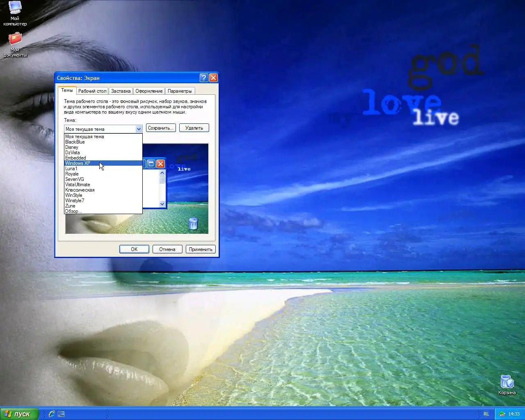Confirm with the OK button
The height and width of the screenshot is (420, 525).
[134, 249]
